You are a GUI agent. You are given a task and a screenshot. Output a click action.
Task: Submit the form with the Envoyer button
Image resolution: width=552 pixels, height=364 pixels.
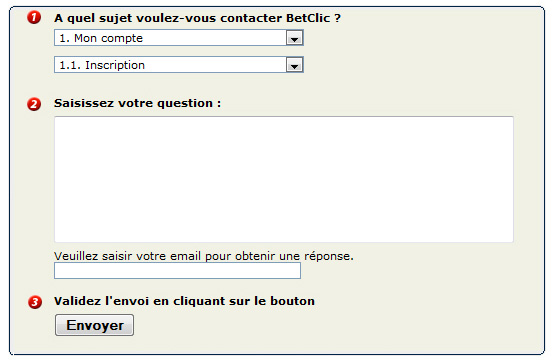(94, 325)
